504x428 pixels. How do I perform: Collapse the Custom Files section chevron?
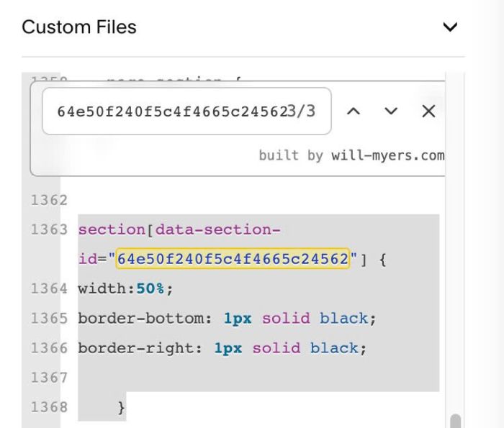pos(450,27)
